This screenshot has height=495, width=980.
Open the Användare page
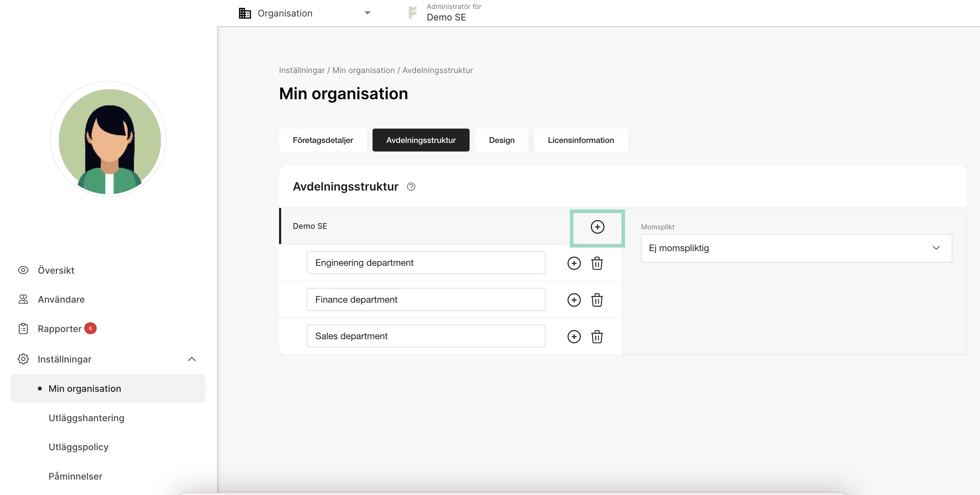tap(61, 299)
